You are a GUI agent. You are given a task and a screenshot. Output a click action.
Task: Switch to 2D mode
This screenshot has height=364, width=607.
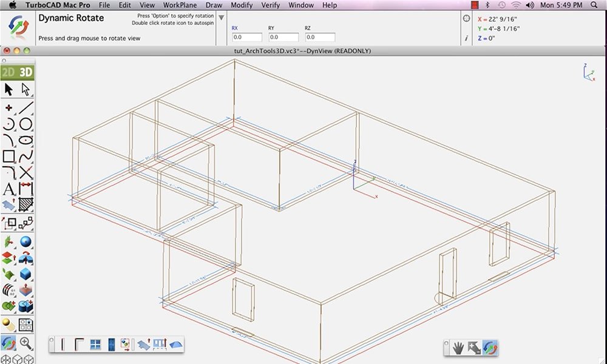point(8,72)
